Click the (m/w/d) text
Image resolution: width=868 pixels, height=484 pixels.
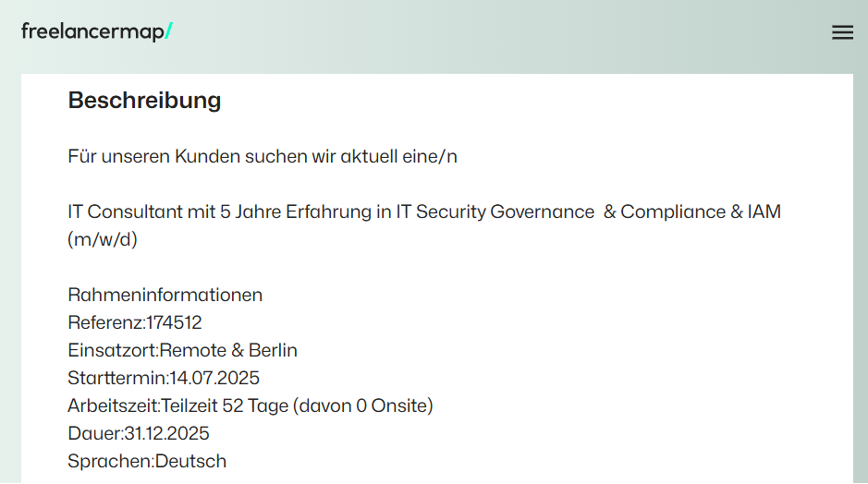pyautogui.click(x=103, y=239)
